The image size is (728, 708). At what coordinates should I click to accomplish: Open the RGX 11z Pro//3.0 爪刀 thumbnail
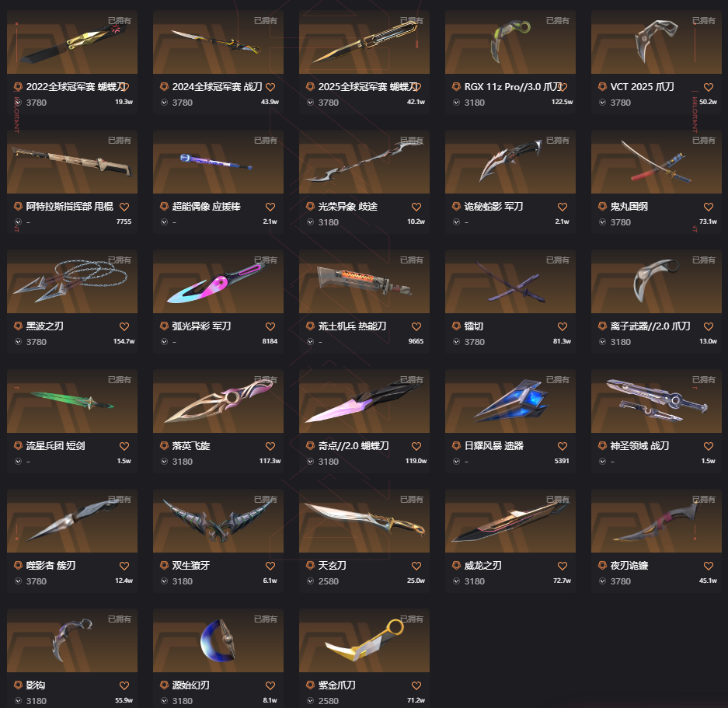pyautogui.click(x=510, y=42)
